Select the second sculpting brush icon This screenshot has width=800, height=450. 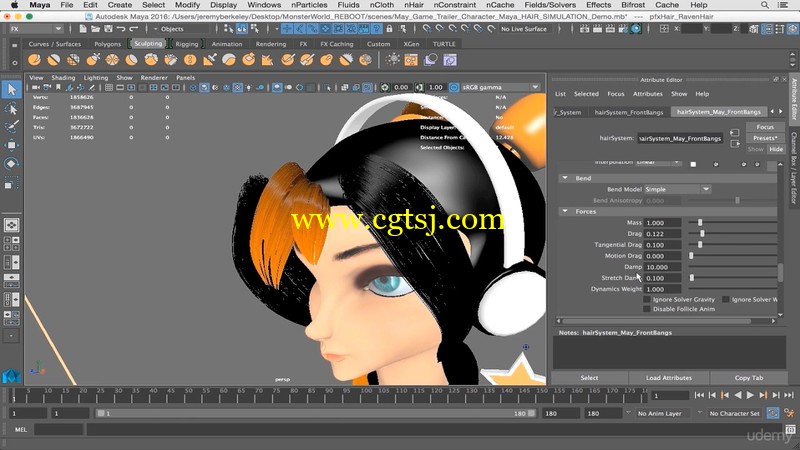coord(54,60)
